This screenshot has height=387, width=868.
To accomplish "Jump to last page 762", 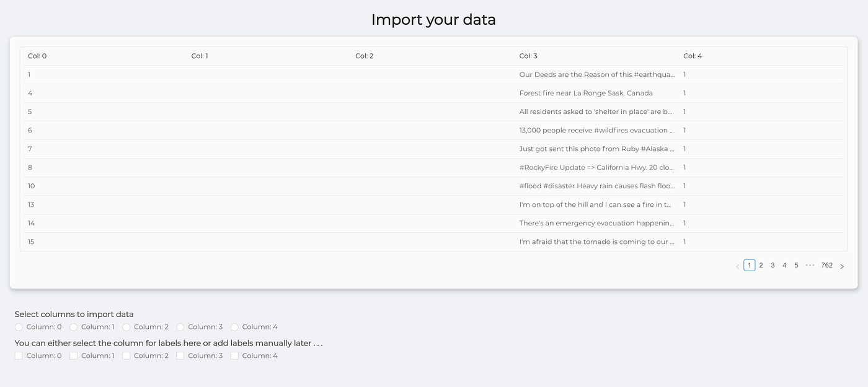I will pyautogui.click(x=826, y=265).
